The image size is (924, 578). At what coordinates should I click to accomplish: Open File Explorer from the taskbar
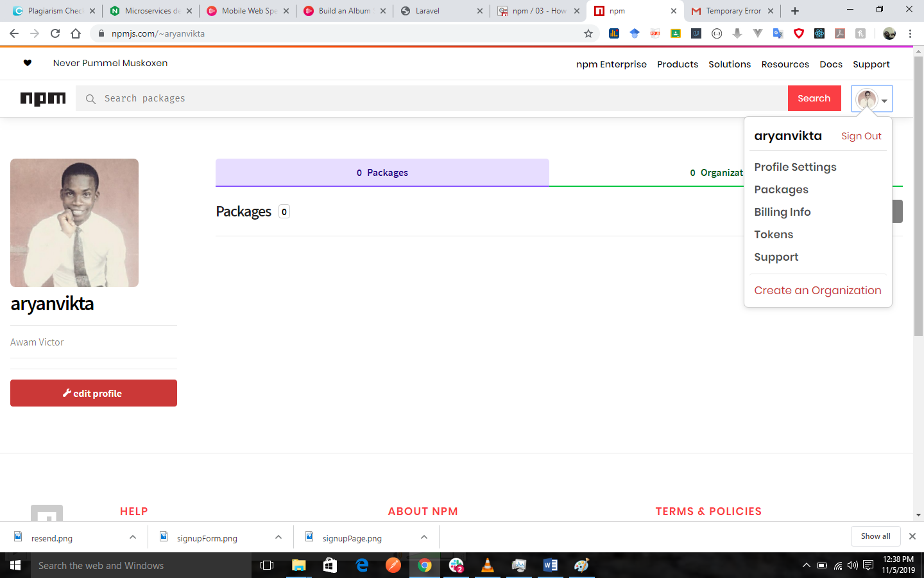[x=299, y=565]
